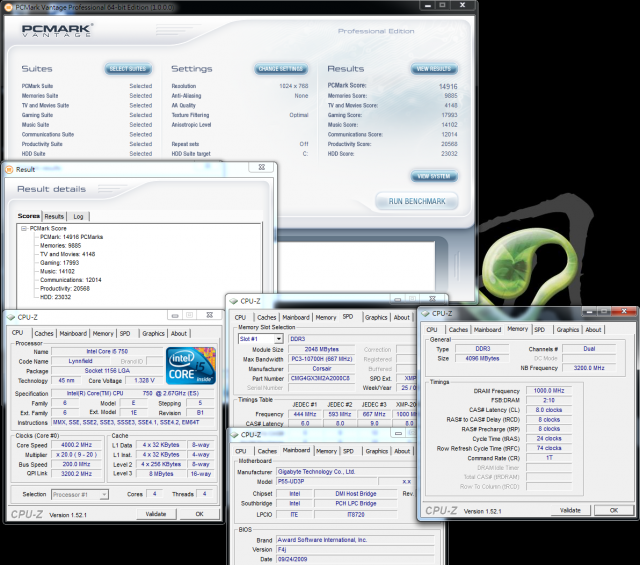Select 'PCMark: 14916 PCMarks' tree row

tap(71, 237)
